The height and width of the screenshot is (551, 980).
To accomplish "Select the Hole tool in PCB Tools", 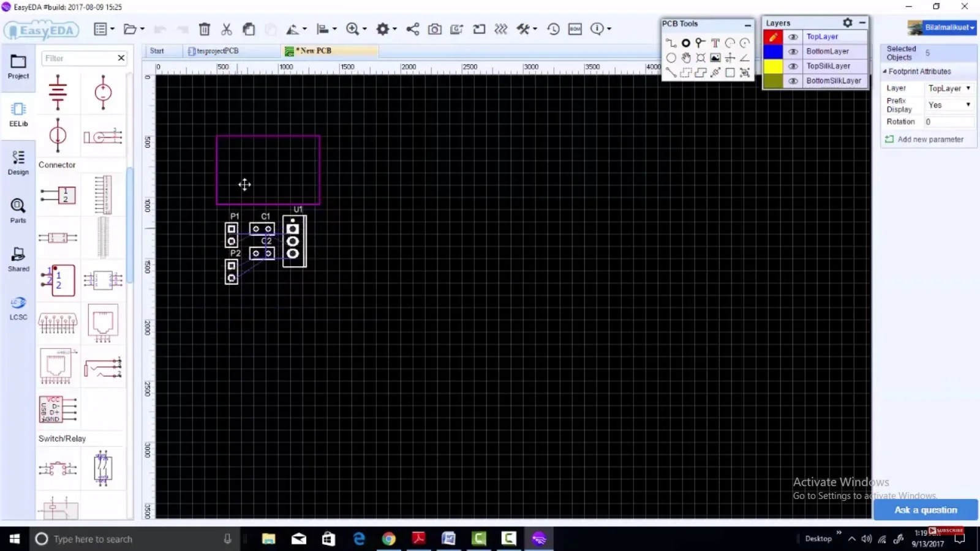I will pyautogui.click(x=700, y=58).
